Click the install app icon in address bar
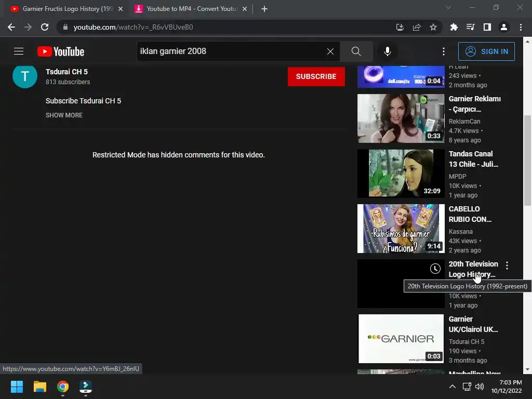 [x=400, y=27]
